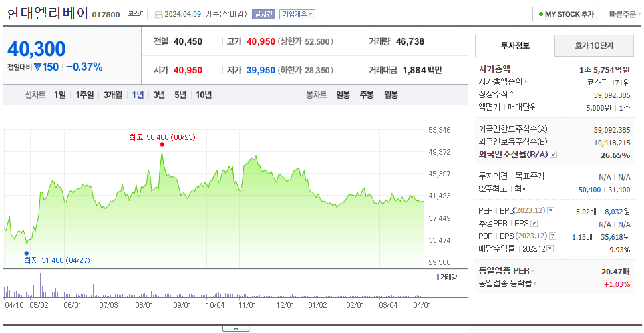
Task: Click the 코스피 171위 rank value
Action: click(x=609, y=82)
